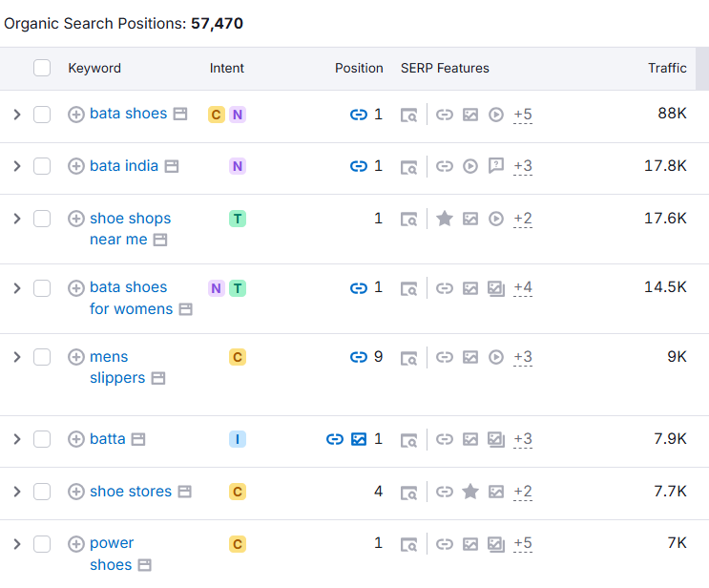709x588 pixels.
Task: Click the sitelinks icon in 'batta' SERP features
Action: tap(445, 439)
